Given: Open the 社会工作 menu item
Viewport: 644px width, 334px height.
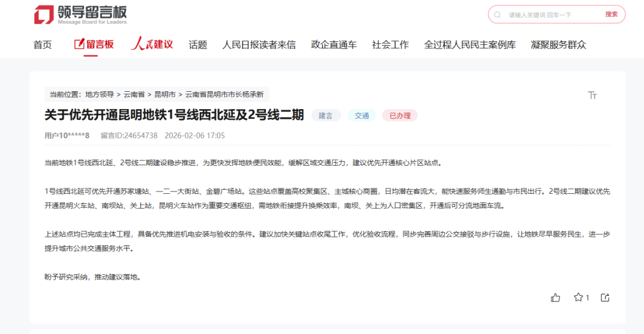Looking at the screenshot, I should click(x=391, y=45).
